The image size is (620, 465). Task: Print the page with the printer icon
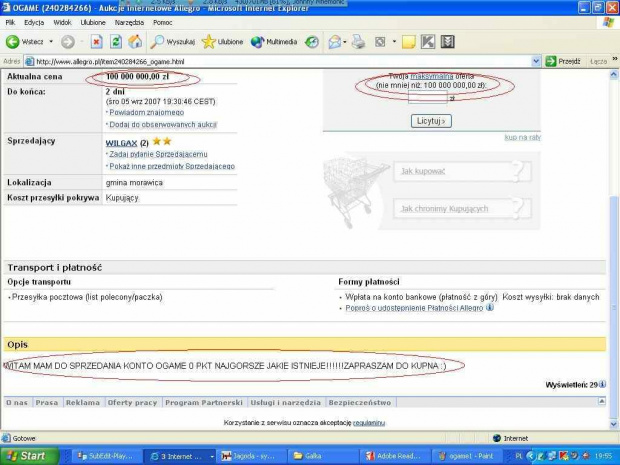point(359,42)
